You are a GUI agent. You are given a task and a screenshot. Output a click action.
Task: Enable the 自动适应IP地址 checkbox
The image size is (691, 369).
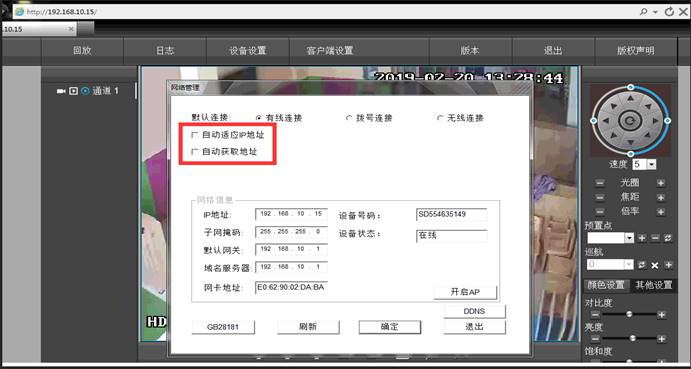195,135
